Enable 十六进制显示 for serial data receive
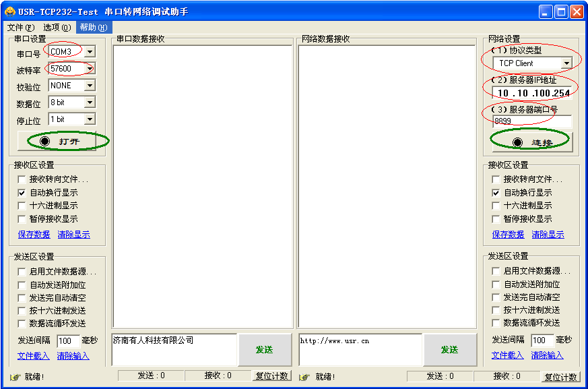 point(21,205)
